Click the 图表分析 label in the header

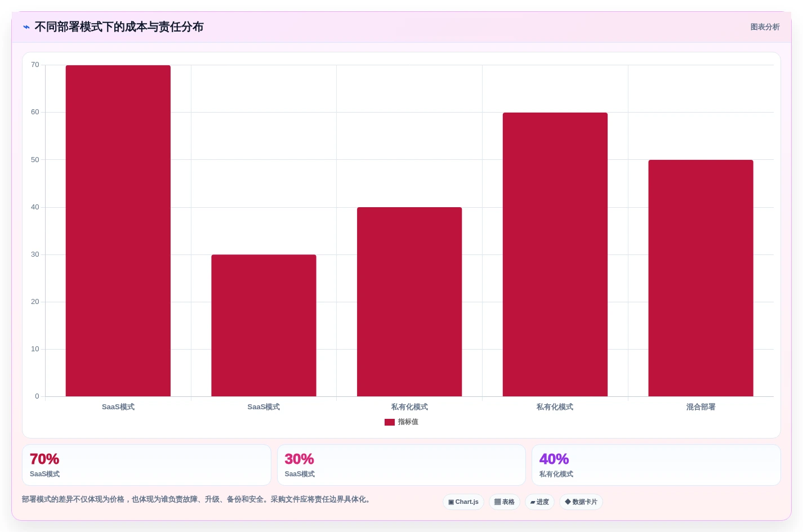pyautogui.click(x=765, y=27)
